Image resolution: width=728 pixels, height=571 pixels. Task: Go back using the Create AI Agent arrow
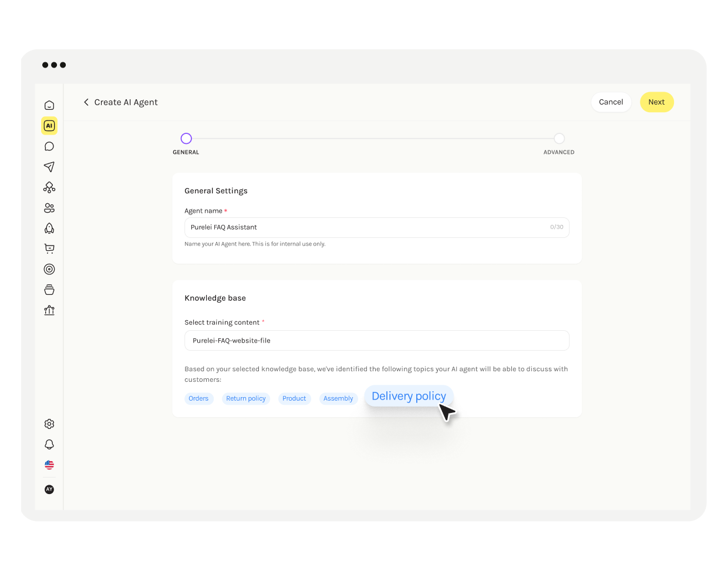coord(86,102)
